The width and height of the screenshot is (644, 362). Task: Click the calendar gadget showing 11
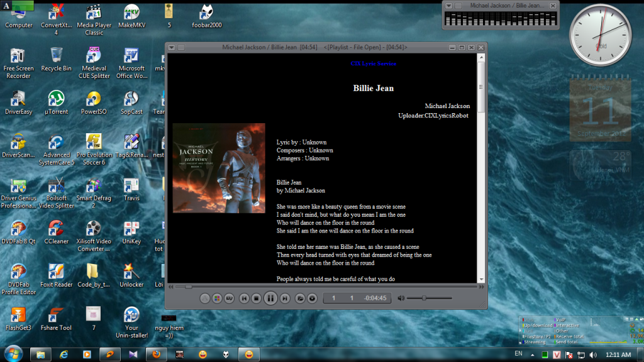pyautogui.click(x=601, y=109)
